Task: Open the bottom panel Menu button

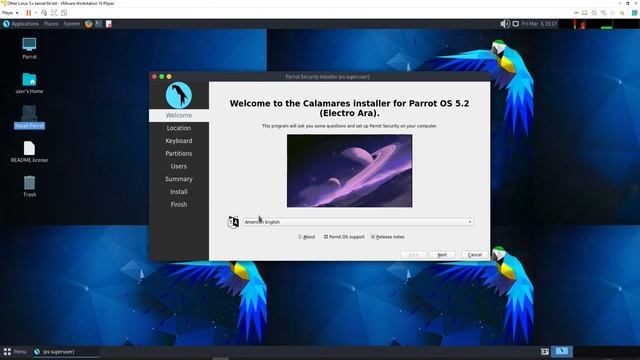Action: 15,351
